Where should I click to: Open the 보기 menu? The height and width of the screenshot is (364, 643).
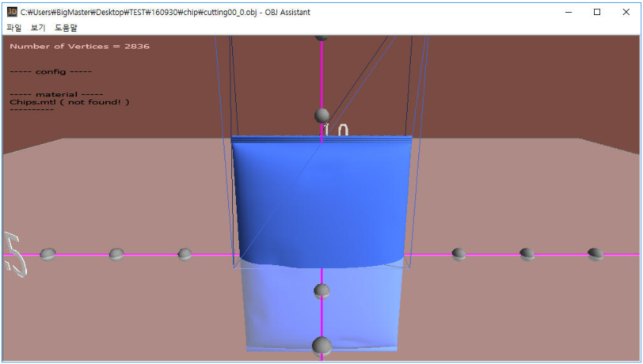point(38,28)
